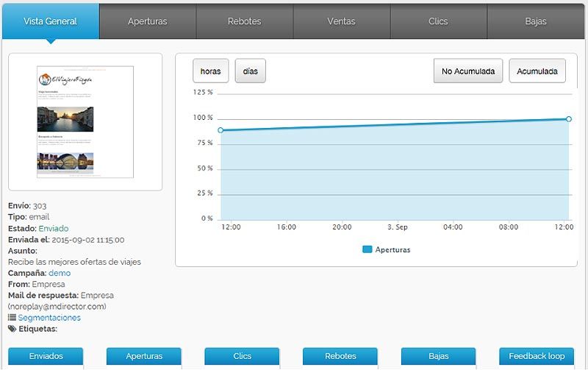This screenshot has width=588, height=370.
Task: Click the send date 2015-09-02 11:15:00
Action: pyautogui.click(x=88, y=240)
